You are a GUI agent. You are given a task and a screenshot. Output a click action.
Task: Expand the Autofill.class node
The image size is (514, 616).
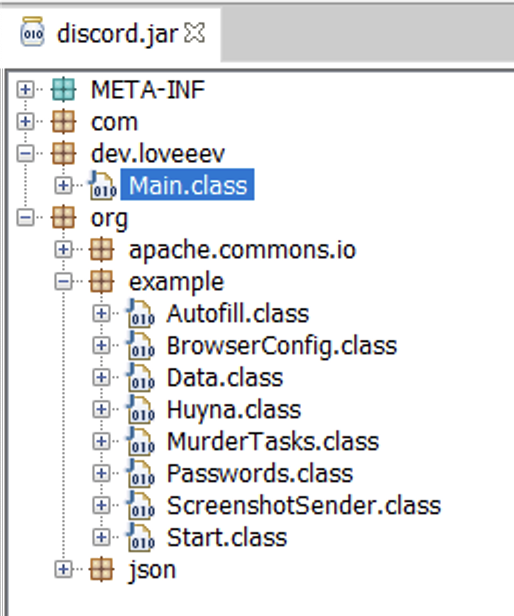coord(101,313)
